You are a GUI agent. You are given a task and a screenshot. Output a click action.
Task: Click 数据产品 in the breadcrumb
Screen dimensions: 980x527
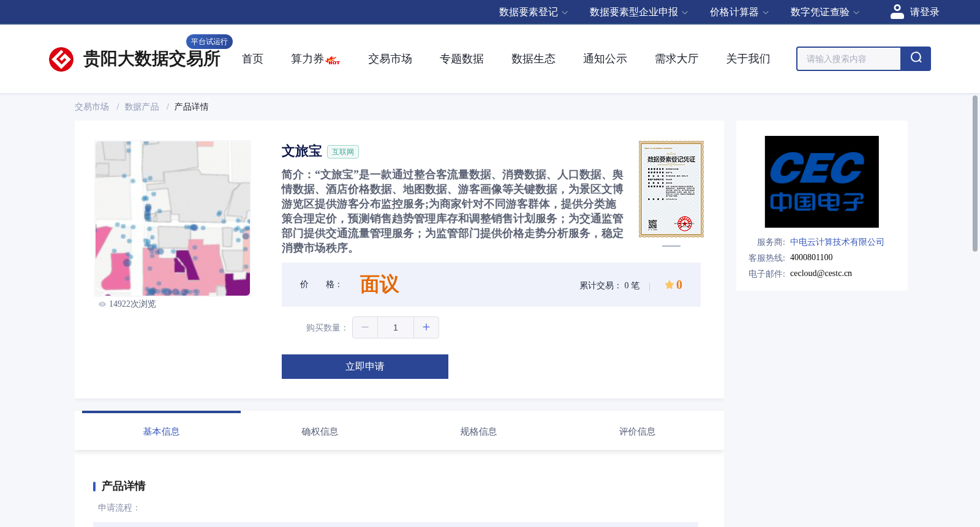[142, 107]
